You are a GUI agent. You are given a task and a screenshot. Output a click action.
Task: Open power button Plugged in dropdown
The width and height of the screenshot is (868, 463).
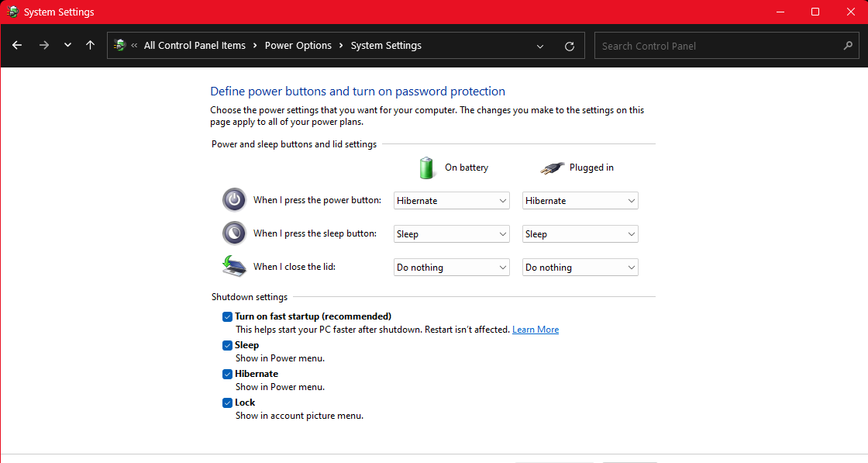580,201
